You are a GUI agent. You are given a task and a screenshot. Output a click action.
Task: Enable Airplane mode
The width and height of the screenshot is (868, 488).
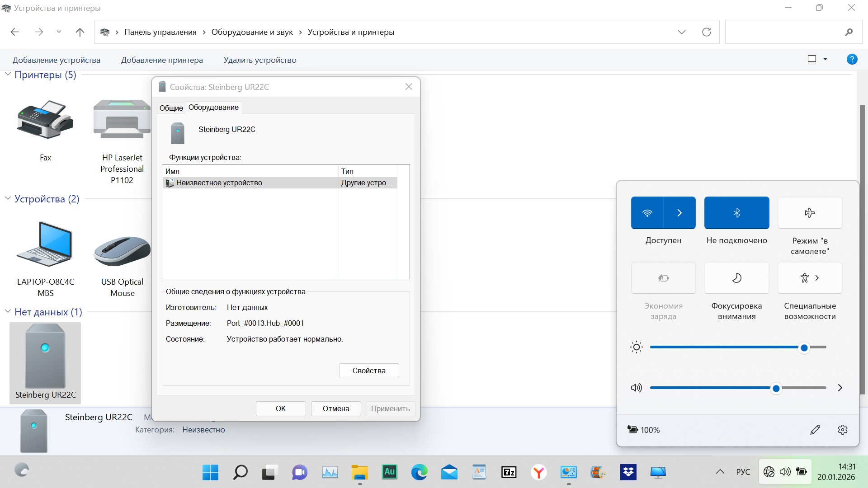tap(810, 212)
